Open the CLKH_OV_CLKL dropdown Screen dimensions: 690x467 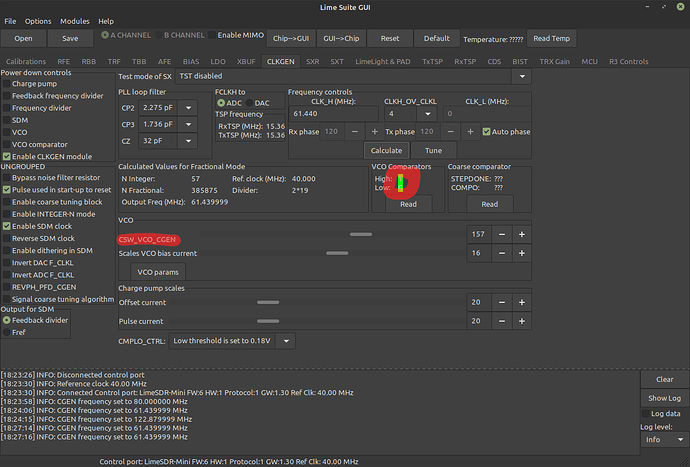click(x=427, y=114)
